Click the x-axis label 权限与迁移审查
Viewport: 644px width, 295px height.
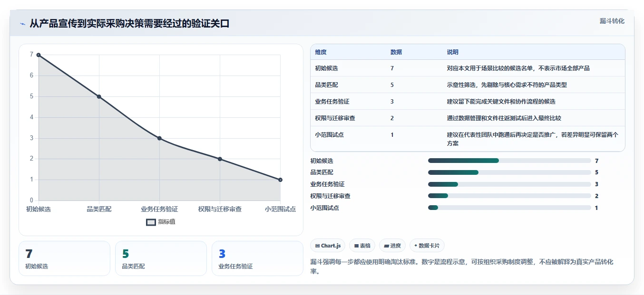220,209
